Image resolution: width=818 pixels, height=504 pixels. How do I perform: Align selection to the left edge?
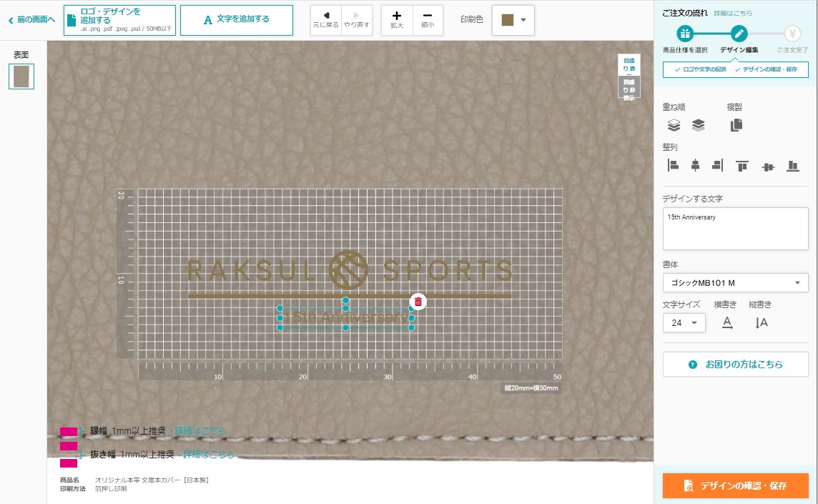[673, 166]
